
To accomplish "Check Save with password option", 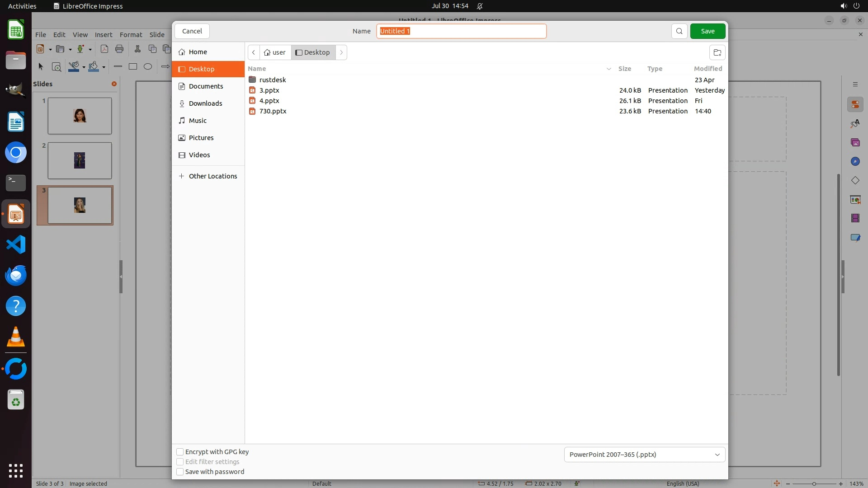I will (x=180, y=472).
